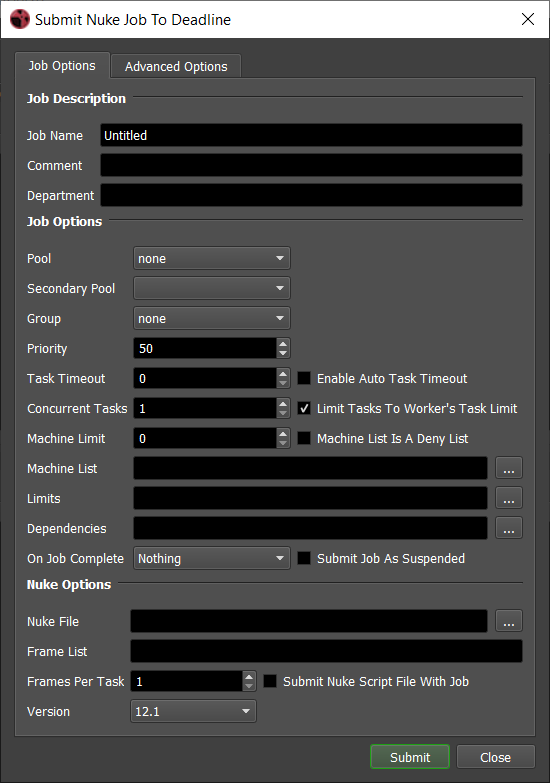The height and width of the screenshot is (783, 550).
Task: Open Dependencies browse ellipsis button
Action: tap(509, 528)
